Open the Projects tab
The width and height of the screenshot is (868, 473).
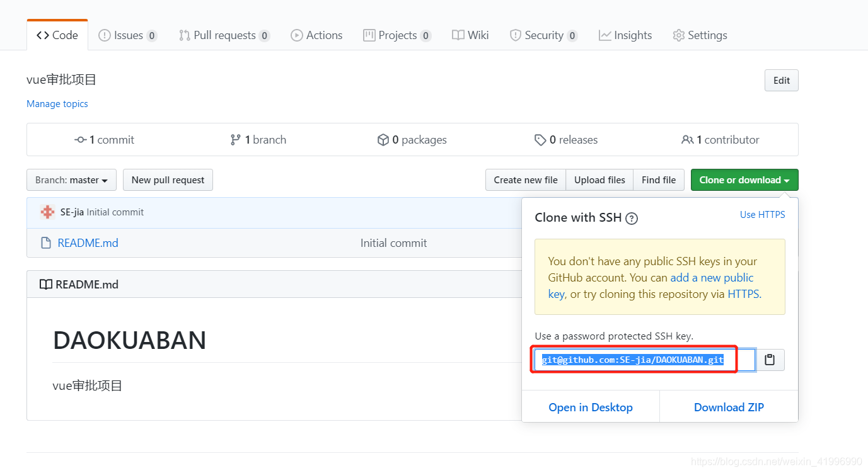tap(397, 35)
